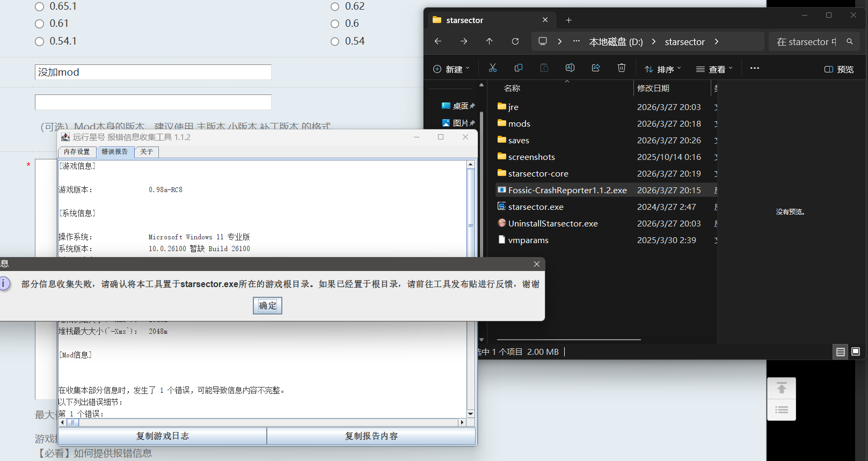Image resolution: width=868 pixels, height=461 pixels.
Task: Click the Rename icon in Explorer toolbar
Action: [x=570, y=68]
